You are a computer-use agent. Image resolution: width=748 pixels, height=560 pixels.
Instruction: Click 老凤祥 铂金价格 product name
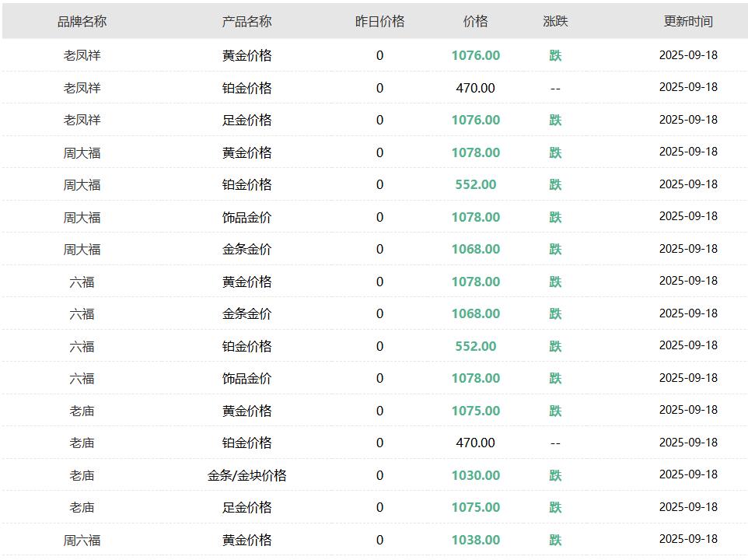coord(246,88)
